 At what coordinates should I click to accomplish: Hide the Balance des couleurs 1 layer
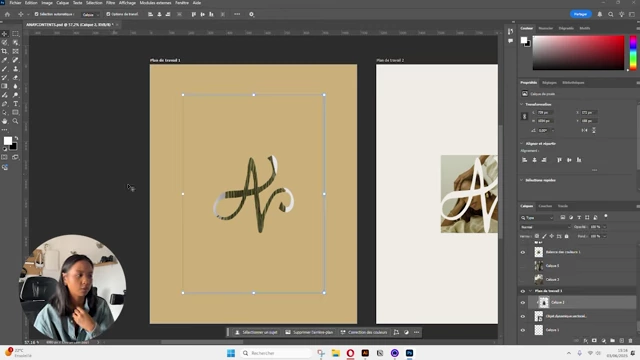pos(522,252)
